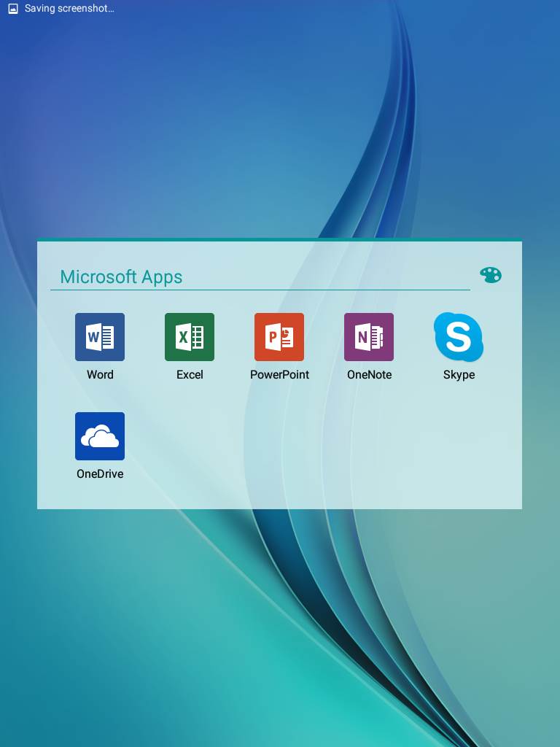Tap the Skype text label
560x747 pixels.
(x=459, y=375)
